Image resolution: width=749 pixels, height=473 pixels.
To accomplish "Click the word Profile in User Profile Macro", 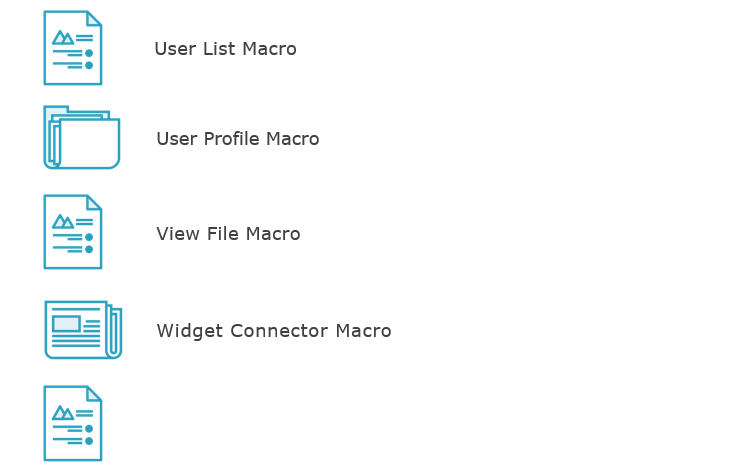I will point(231,139).
